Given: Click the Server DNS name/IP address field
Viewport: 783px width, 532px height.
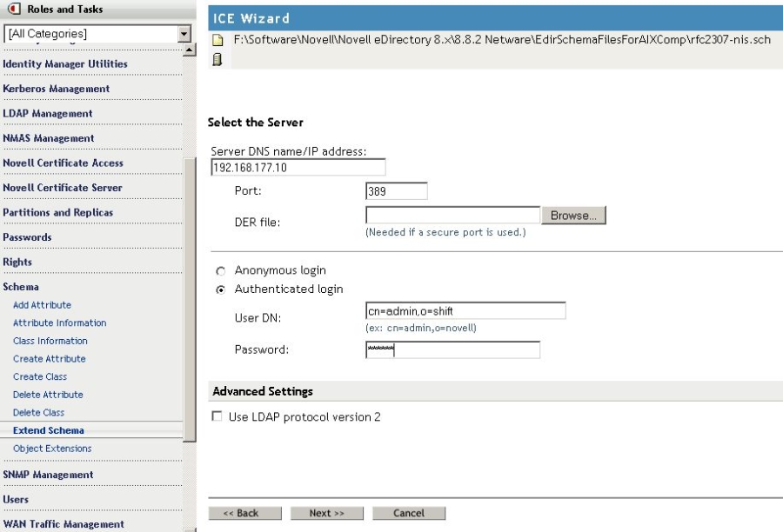Looking at the screenshot, I should click(x=298, y=168).
